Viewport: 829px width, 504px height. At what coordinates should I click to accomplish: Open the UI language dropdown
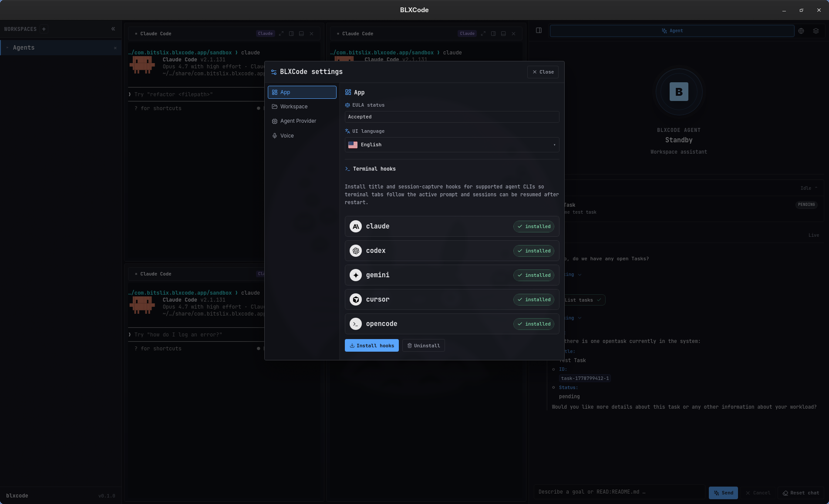pos(452,145)
